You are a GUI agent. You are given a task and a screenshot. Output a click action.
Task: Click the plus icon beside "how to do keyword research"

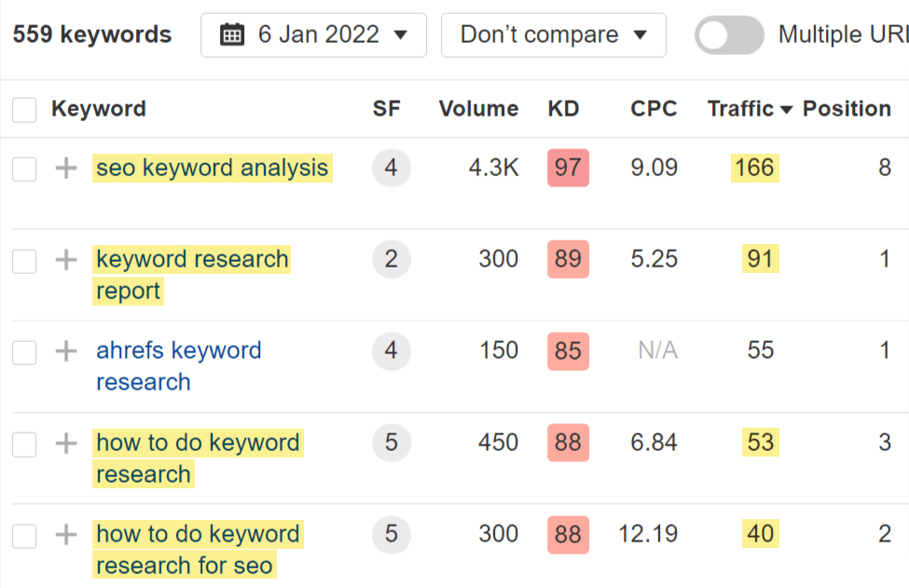coord(64,444)
